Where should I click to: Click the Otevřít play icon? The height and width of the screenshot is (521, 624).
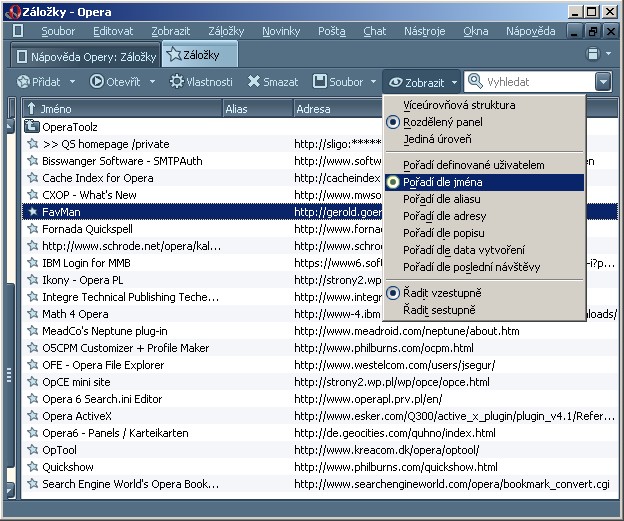coord(96,82)
